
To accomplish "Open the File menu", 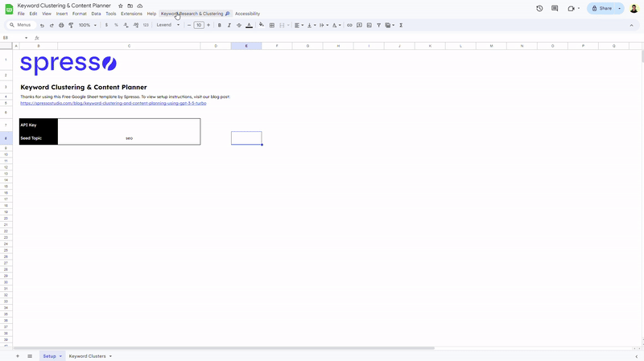I will pos(21,14).
